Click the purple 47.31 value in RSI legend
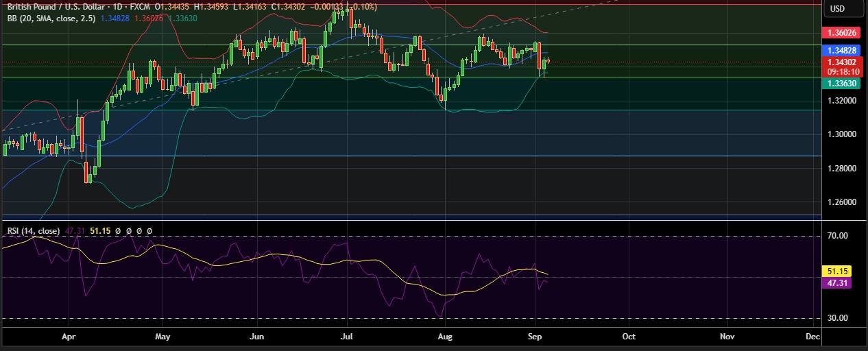 coord(76,231)
